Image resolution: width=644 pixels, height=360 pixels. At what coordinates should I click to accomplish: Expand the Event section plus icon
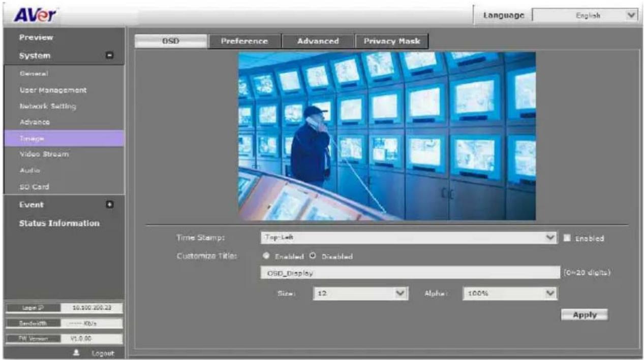(109, 205)
